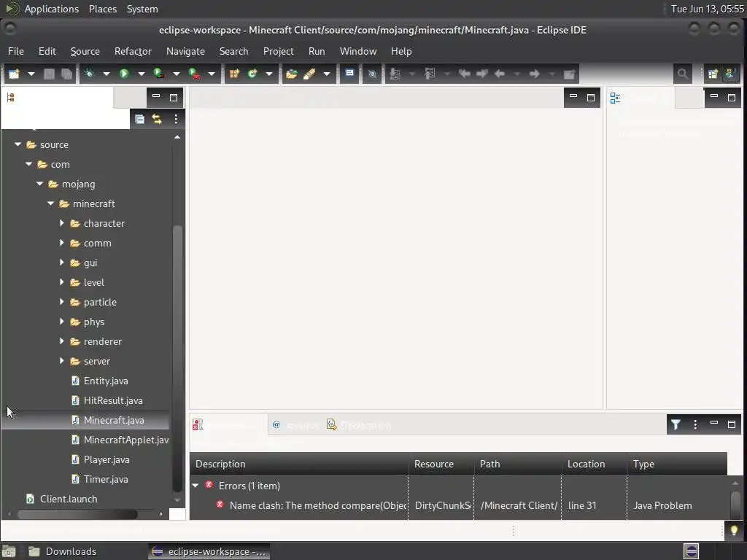
Task: Open the Refactor menu
Action: pos(133,51)
